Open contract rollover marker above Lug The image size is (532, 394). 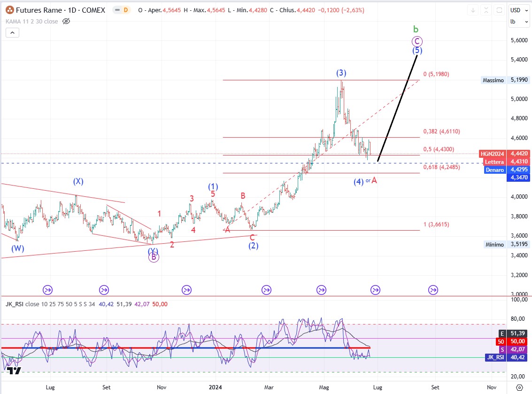click(x=375, y=290)
